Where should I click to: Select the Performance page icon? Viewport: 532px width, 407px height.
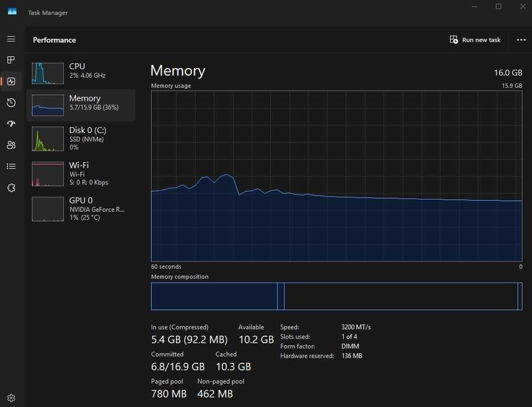[11, 81]
